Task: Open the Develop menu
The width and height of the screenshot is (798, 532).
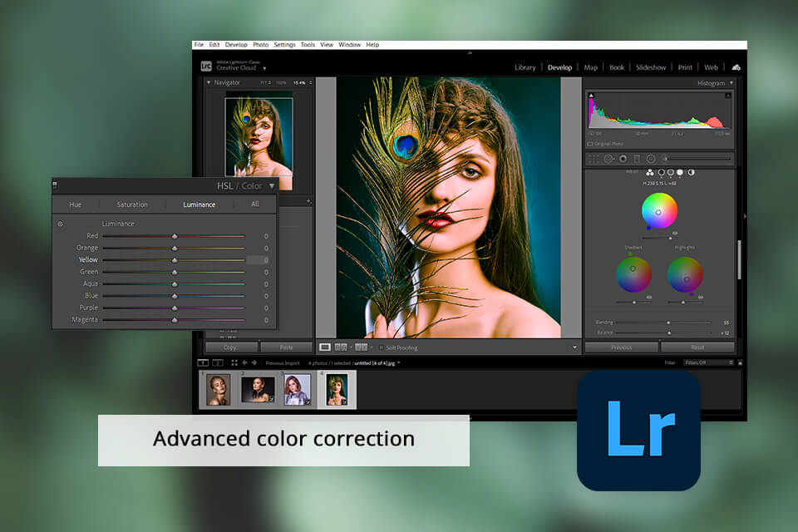Action: click(236, 45)
